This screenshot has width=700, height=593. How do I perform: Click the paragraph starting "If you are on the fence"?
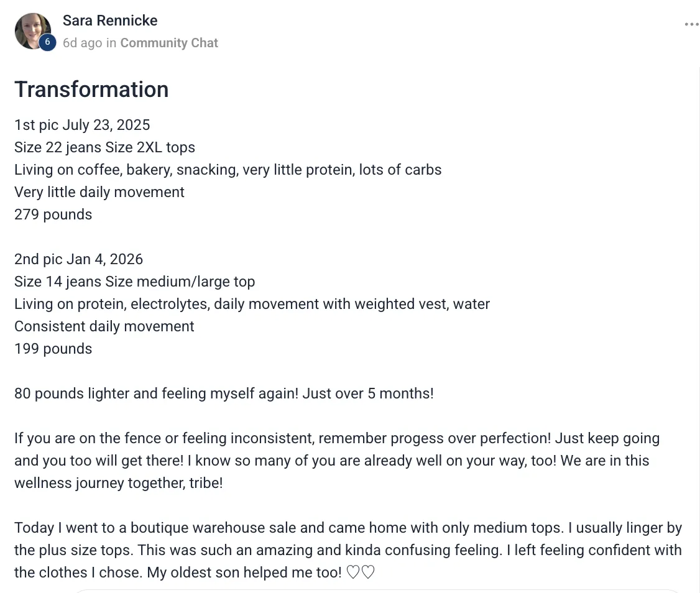pos(336,461)
